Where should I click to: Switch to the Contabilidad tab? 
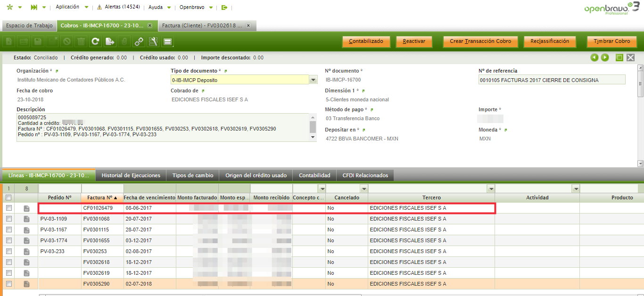pos(314,175)
